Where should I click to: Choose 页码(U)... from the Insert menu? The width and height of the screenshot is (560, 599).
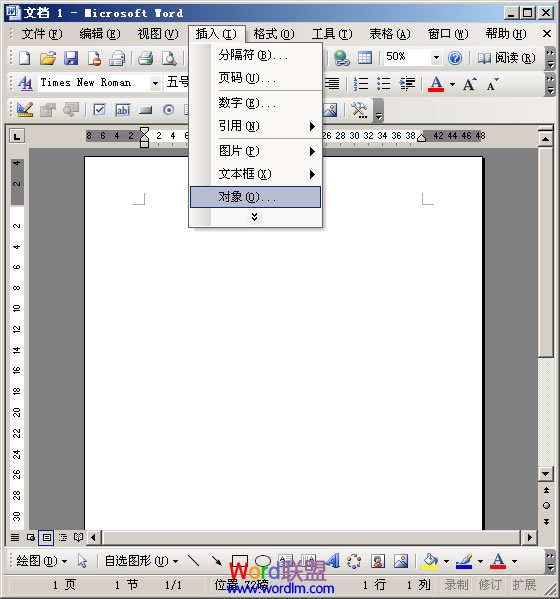(255, 78)
